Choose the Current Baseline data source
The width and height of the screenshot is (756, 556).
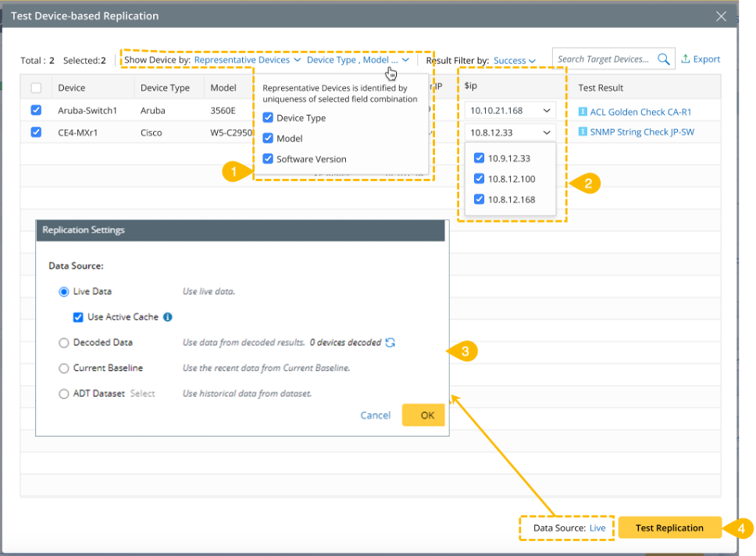click(x=64, y=368)
